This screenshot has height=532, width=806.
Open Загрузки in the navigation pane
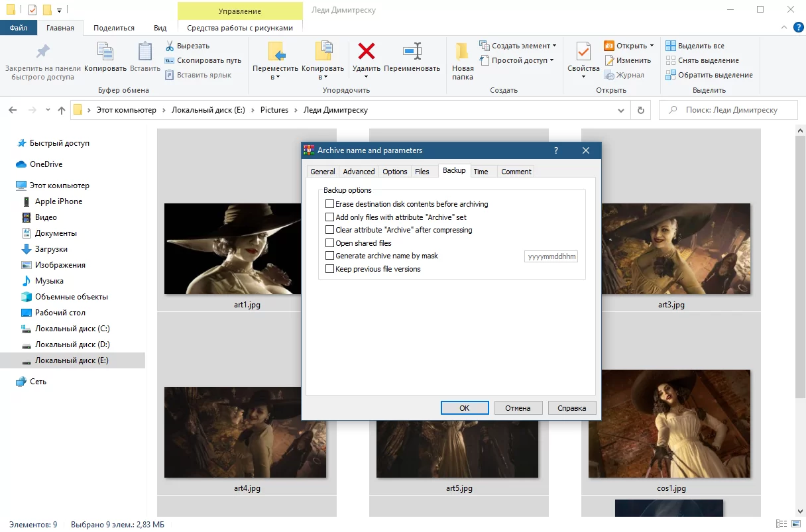point(51,249)
